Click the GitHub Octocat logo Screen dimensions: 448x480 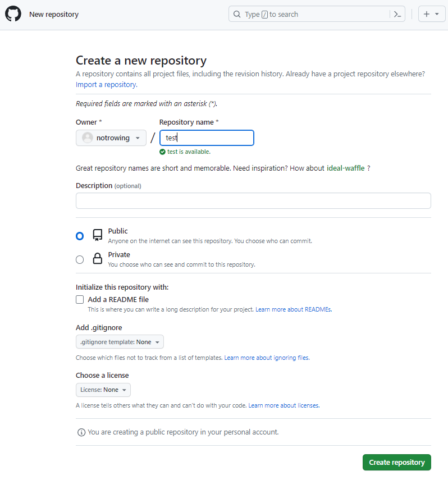[13, 14]
